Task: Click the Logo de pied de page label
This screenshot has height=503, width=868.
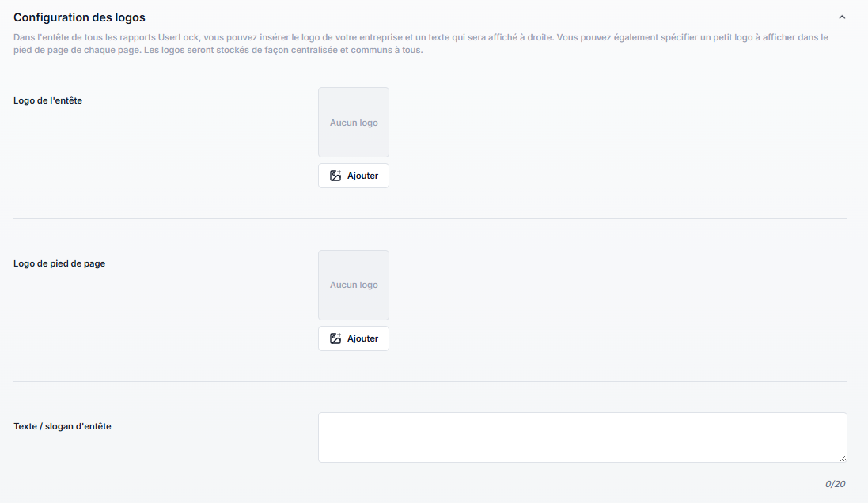Action: (x=59, y=263)
